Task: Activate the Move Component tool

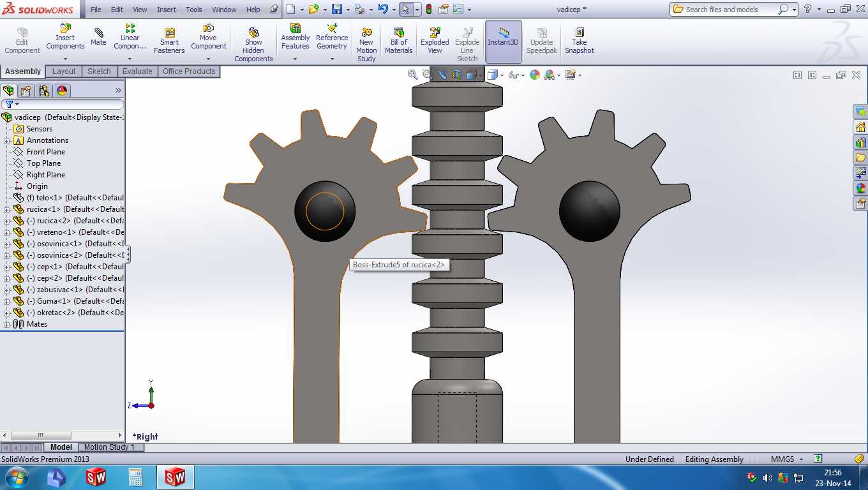Action: (209, 37)
